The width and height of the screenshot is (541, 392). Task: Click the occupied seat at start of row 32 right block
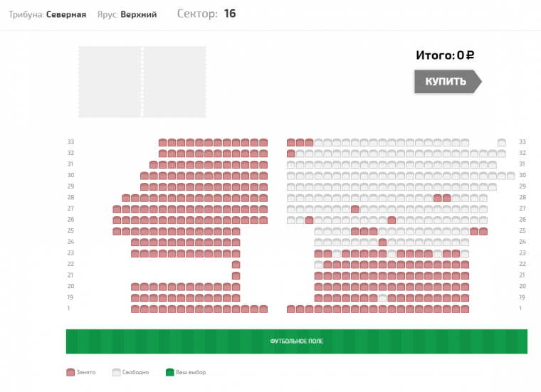click(291, 153)
